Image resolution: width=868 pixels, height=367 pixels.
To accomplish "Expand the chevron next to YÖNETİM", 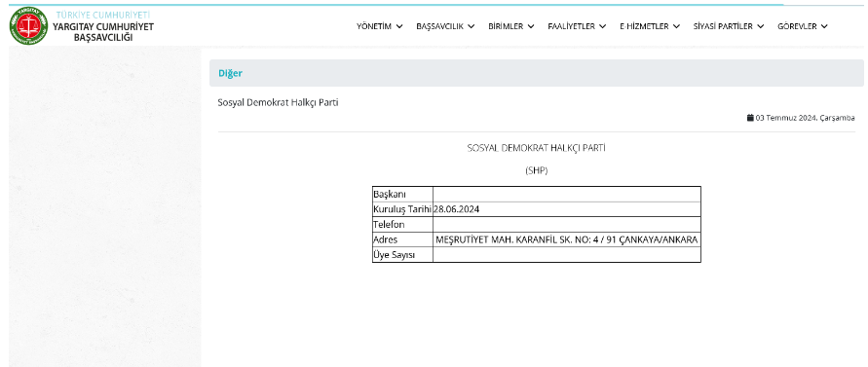I will click(399, 26).
